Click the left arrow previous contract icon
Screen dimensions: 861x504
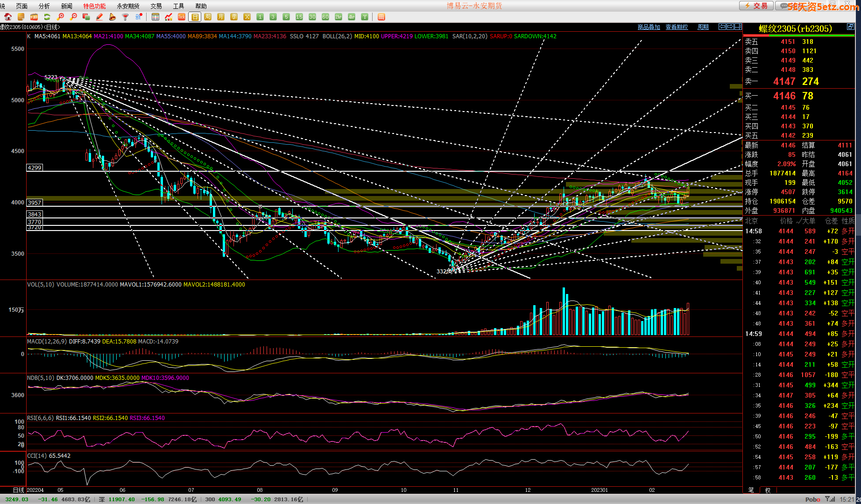pyautogui.click(x=722, y=27)
